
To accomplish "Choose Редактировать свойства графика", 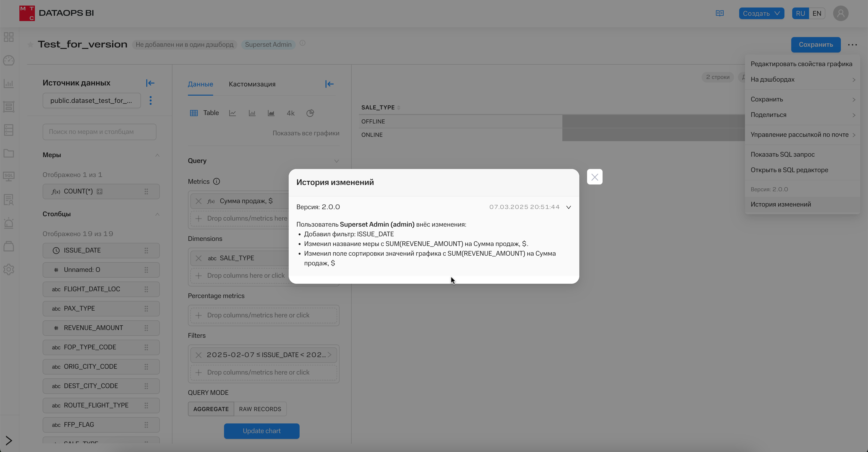I will click(x=803, y=64).
